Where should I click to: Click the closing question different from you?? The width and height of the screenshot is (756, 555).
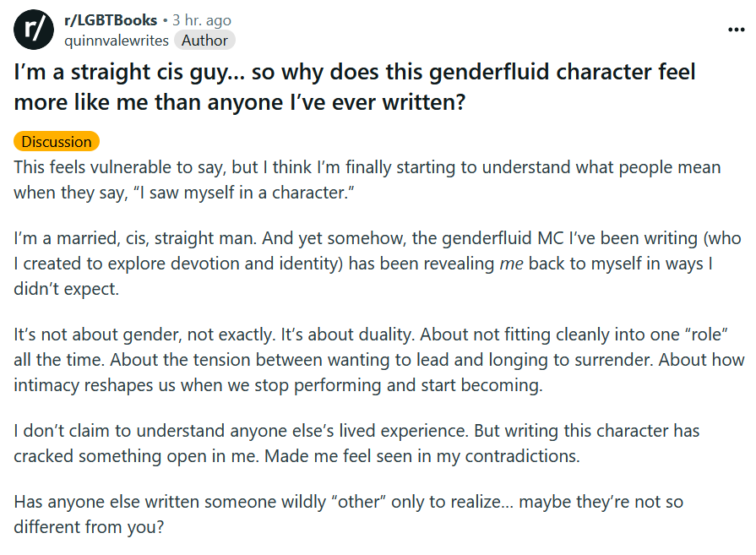[x=89, y=527]
